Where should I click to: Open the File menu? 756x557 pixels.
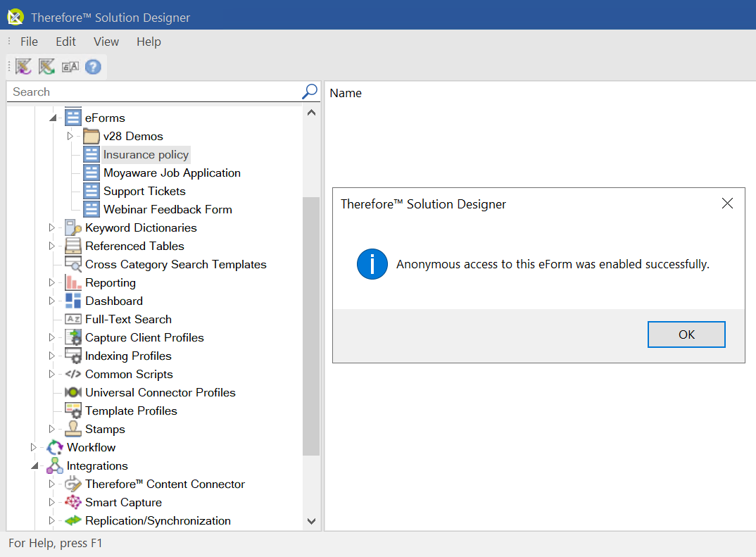29,42
